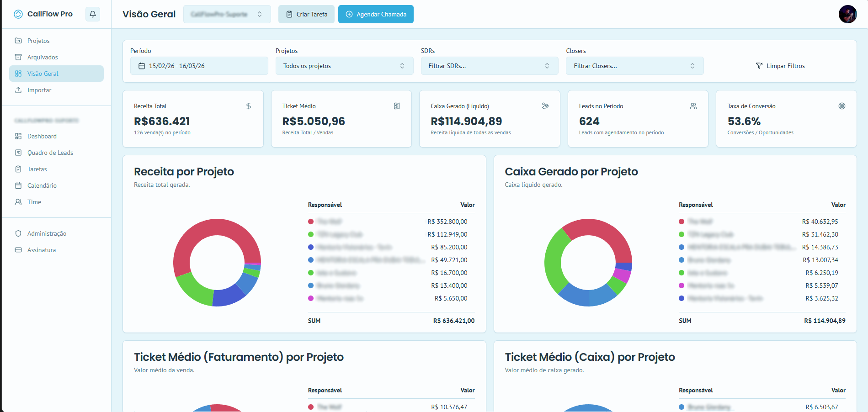Image resolution: width=868 pixels, height=412 pixels.
Task: Click the value R$ 3.625,32
Action: 822,298
